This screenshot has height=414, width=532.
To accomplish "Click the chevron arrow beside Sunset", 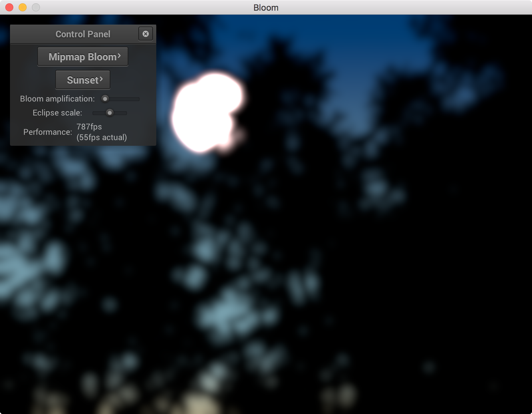I will (101, 79).
